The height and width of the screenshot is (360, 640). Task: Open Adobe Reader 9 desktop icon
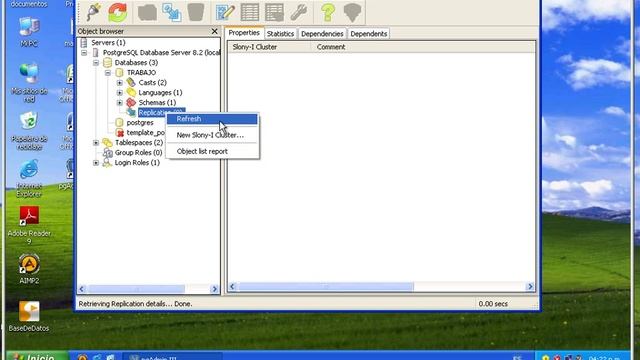point(29,225)
